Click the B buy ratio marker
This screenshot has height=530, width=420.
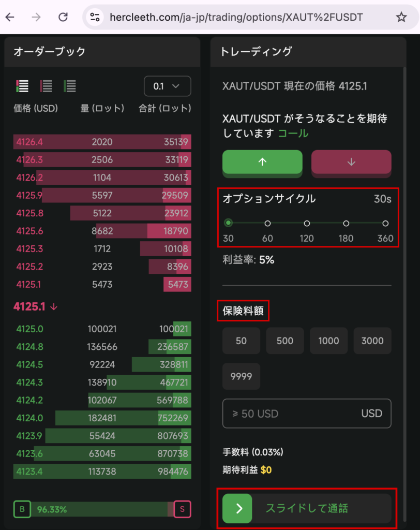(x=22, y=509)
